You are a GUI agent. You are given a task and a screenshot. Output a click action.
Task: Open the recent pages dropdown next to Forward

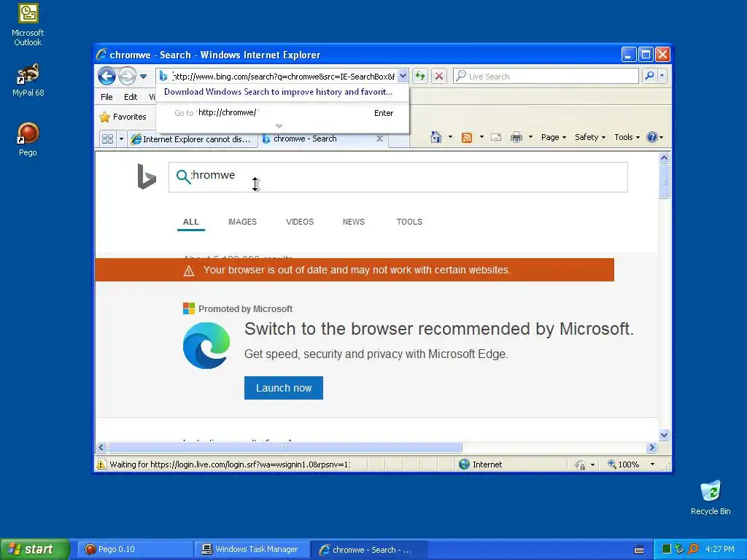point(143,76)
